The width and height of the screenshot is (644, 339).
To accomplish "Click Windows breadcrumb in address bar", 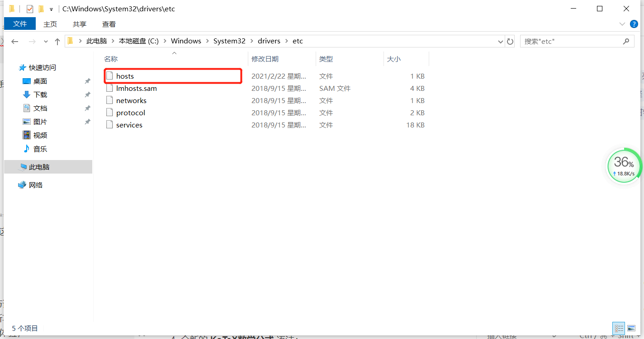I will tap(186, 41).
